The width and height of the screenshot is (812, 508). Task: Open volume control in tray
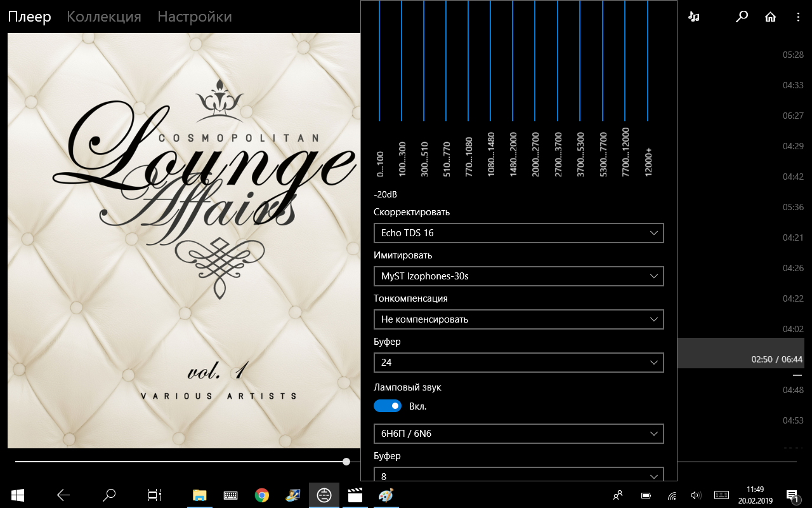point(696,495)
